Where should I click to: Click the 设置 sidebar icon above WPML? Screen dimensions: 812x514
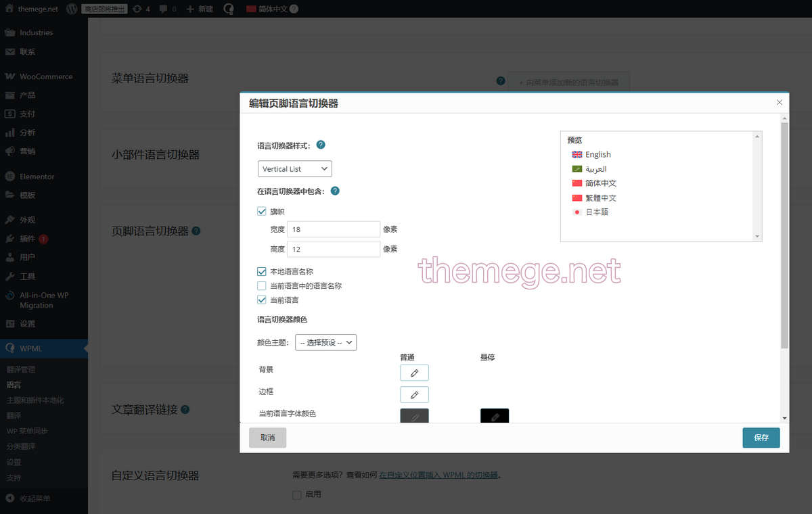pos(10,323)
